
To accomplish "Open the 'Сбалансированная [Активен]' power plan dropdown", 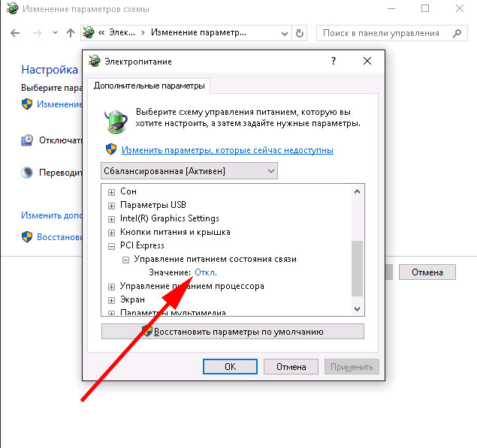I will point(189,171).
